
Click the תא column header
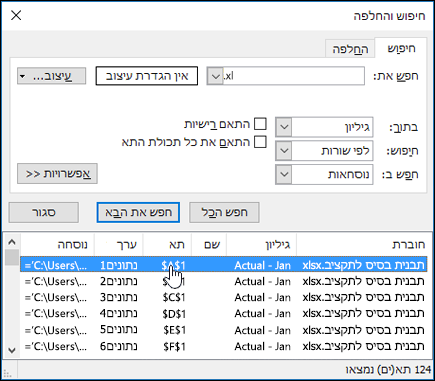167,245
